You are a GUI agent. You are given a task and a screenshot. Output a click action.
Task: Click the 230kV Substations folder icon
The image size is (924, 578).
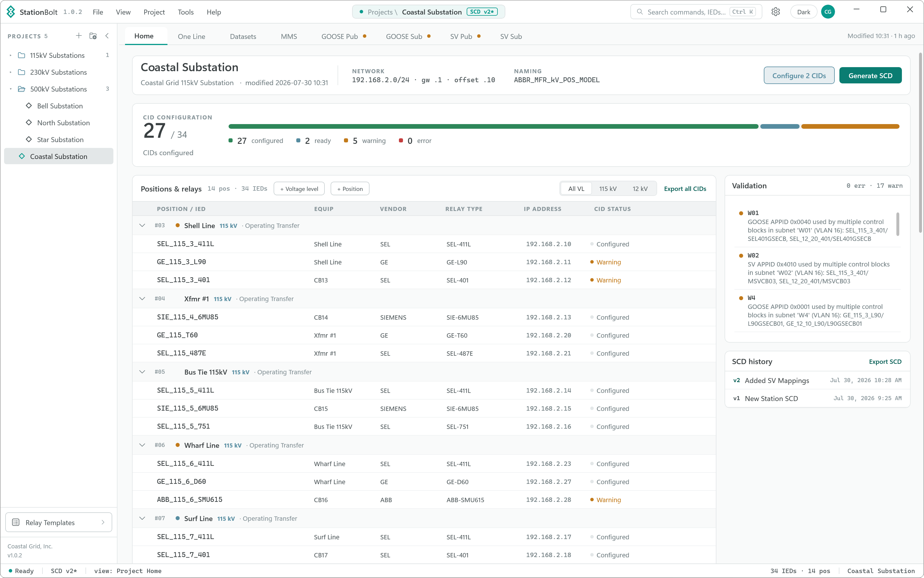click(x=22, y=72)
